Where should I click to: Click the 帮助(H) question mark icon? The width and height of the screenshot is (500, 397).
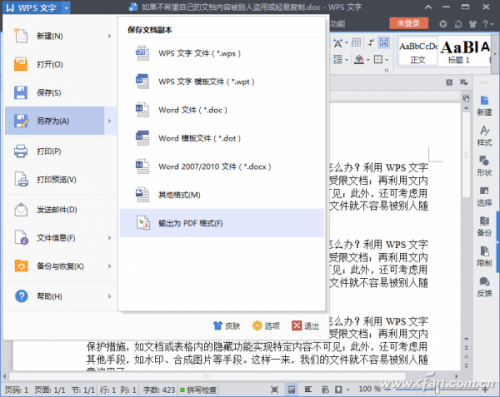pos(21,296)
